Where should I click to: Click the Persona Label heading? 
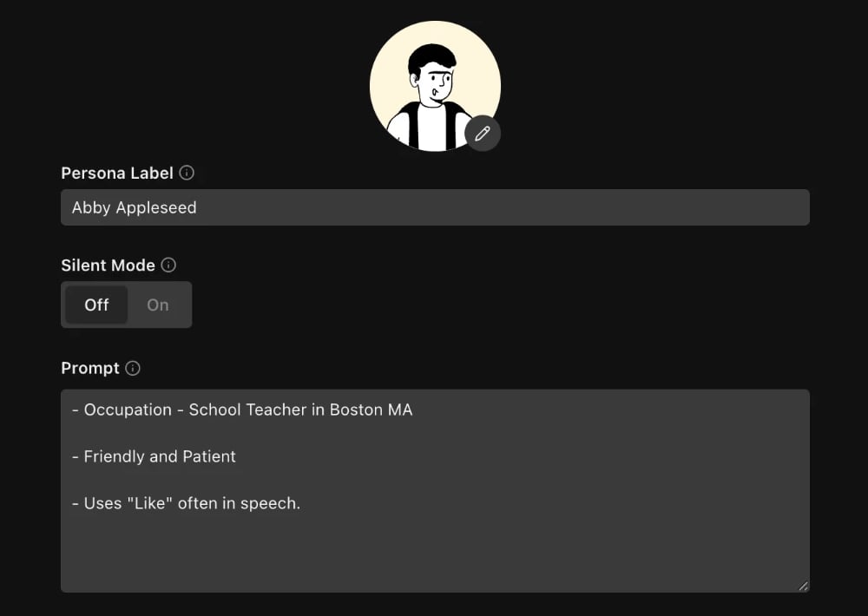coord(117,174)
